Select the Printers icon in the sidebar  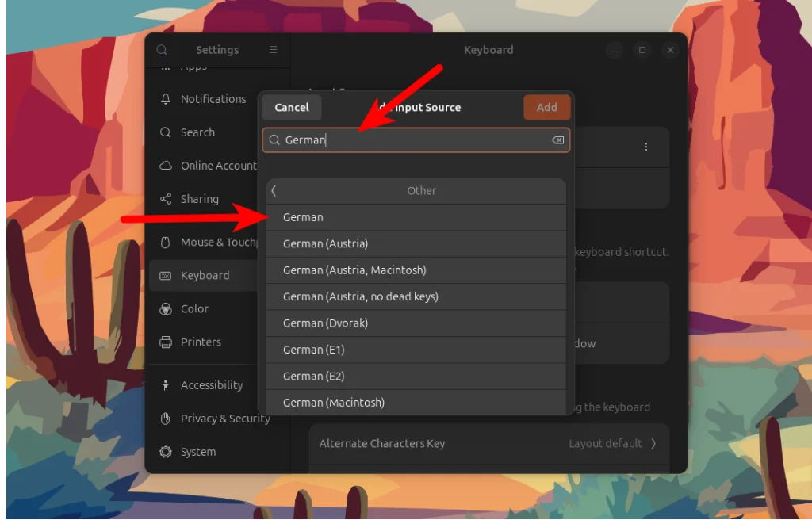(165, 342)
